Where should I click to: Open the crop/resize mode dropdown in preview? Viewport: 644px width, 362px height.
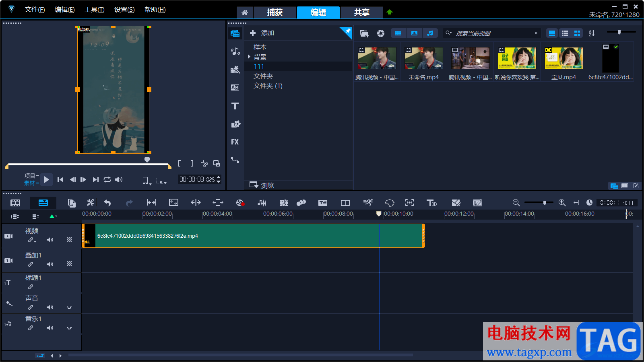coord(161,181)
